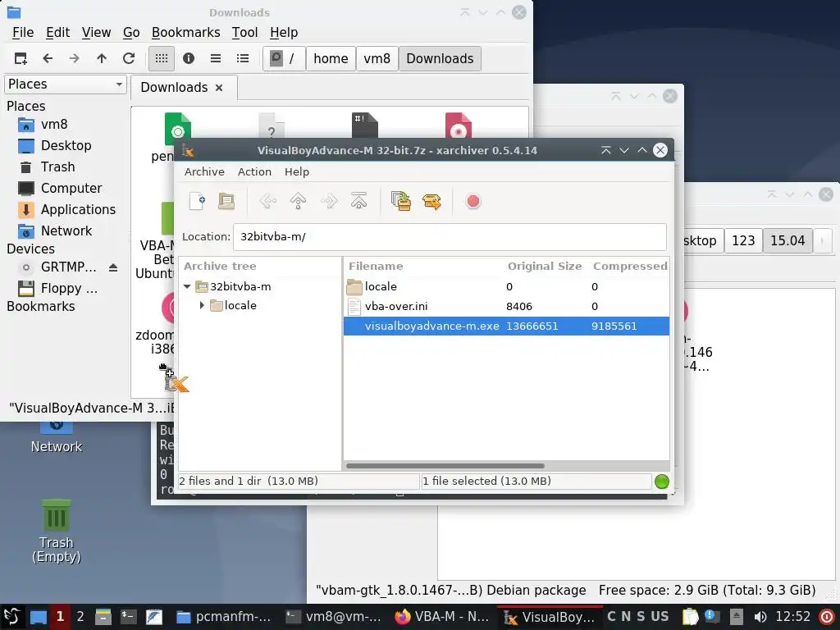Open Trash (Empty) icon on desktop

click(x=57, y=531)
